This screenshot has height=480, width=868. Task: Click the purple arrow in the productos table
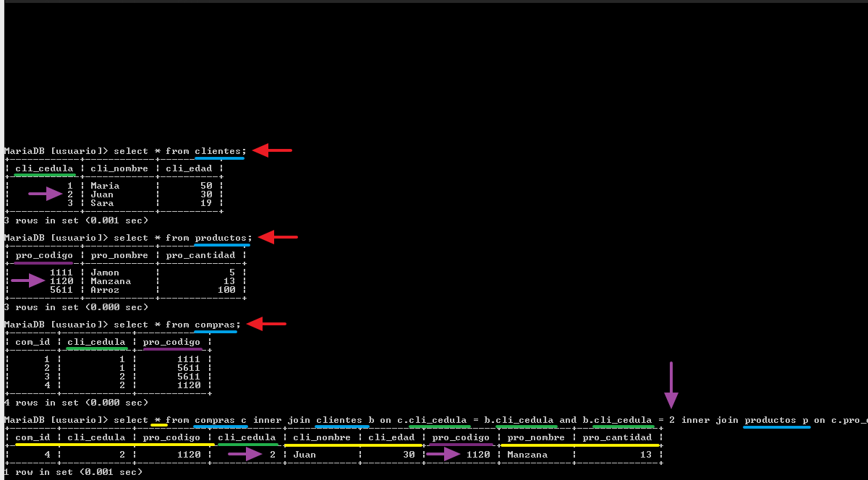click(27, 280)
